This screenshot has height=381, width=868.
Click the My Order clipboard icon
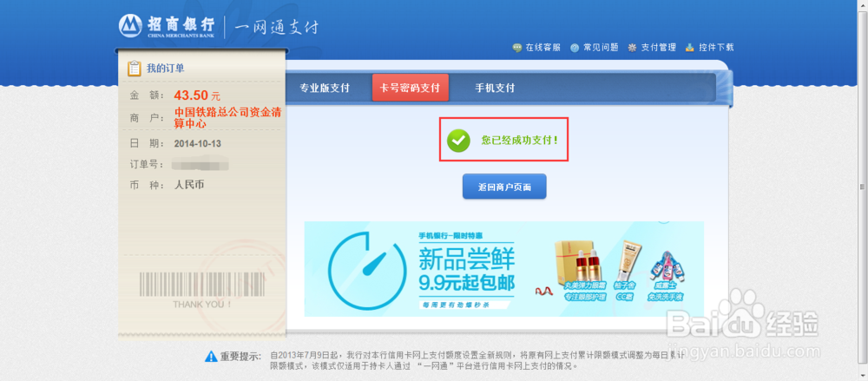click(134, 68)
